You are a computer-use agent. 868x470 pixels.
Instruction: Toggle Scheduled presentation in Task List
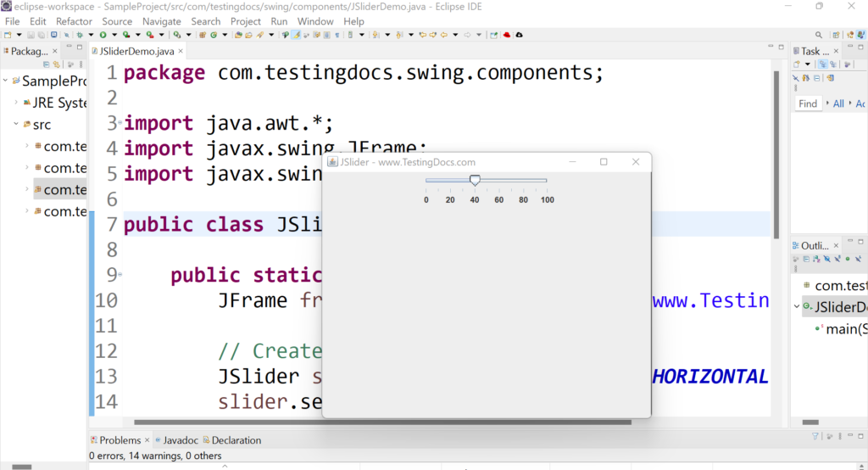[833, 64]
